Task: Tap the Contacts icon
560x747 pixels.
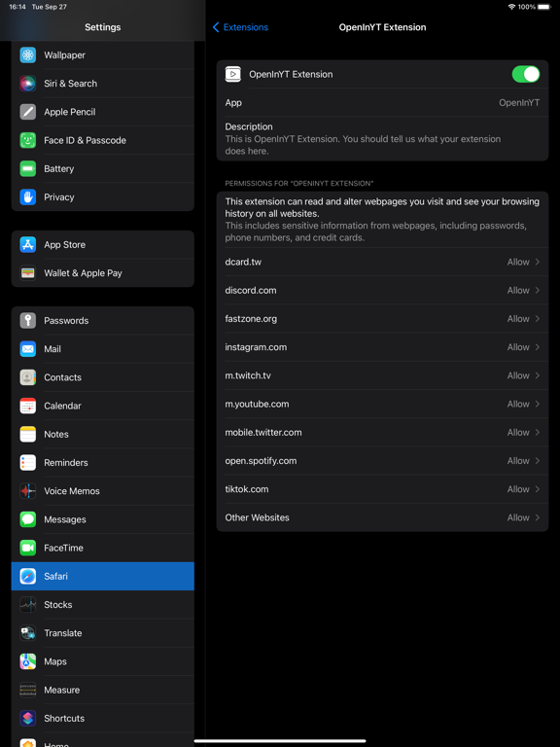Action: 27,377
